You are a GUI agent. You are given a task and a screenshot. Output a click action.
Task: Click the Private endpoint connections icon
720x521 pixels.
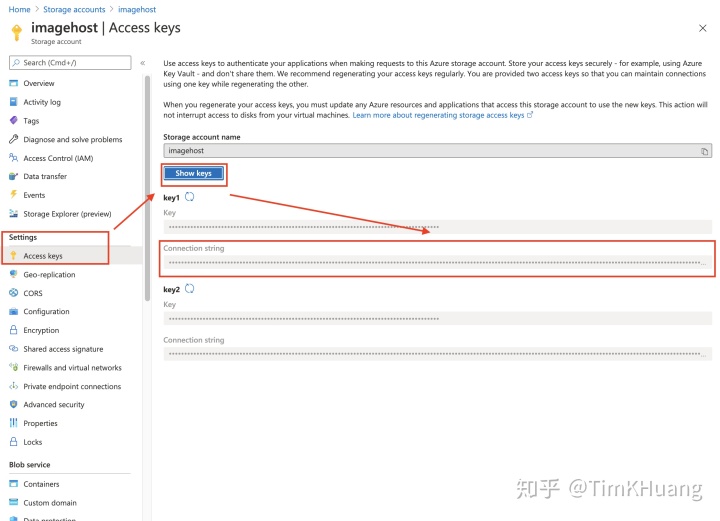click(14, 386)
